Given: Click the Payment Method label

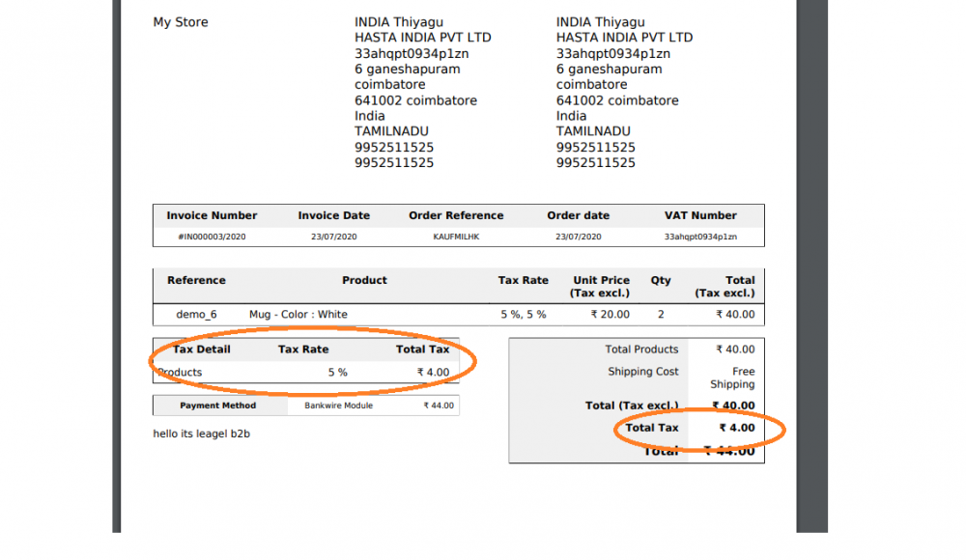Looking at the screenshot, I should click(218, 406).
